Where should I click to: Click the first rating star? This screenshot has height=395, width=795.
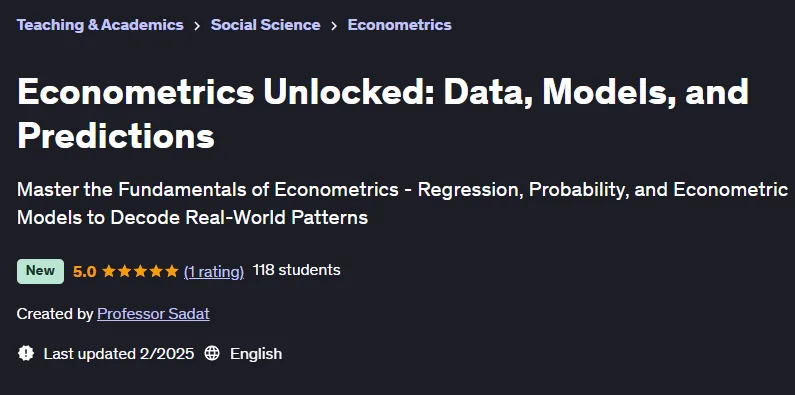click(x=109, y=271)
